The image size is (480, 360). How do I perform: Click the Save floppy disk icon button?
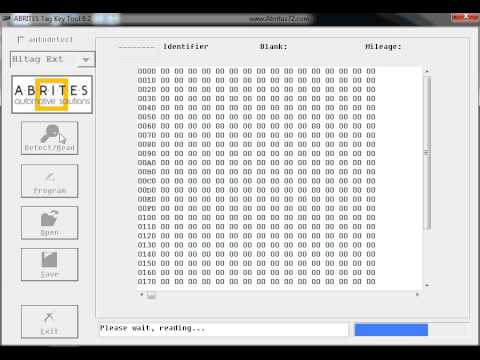coord(50,265)
